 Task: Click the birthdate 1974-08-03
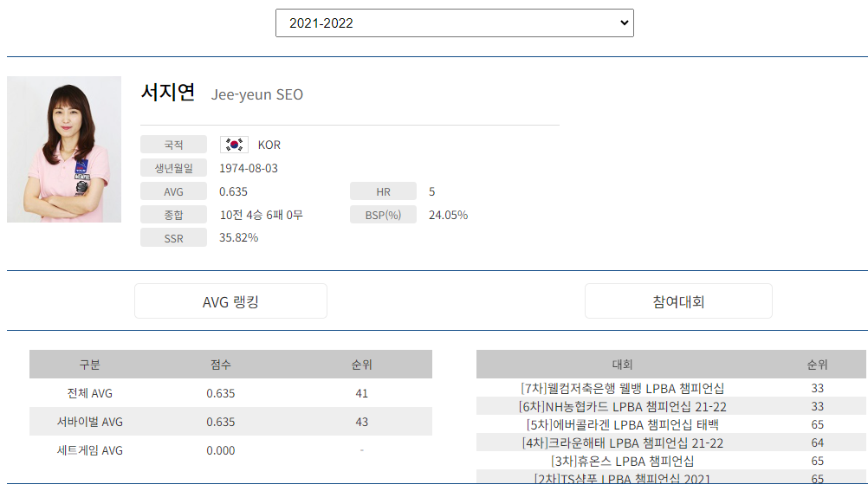click(249, 168)
